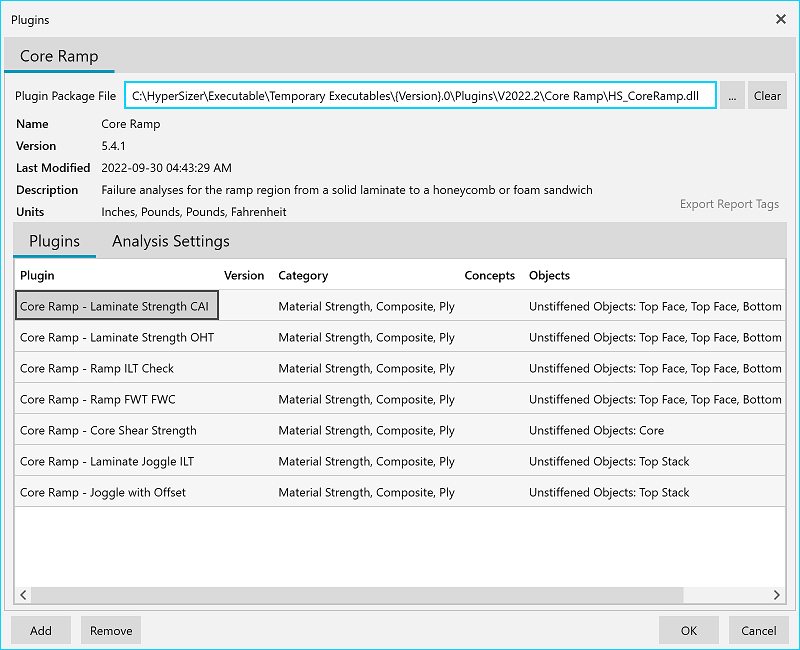Click the version value 5.4.1

113,146
